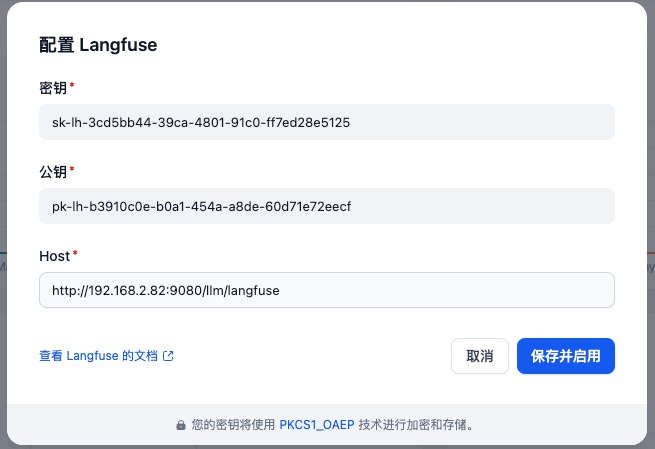Viewport: 655px width, 449px height.
Task: Click the 公钥 field label
Action: point(53,172)
